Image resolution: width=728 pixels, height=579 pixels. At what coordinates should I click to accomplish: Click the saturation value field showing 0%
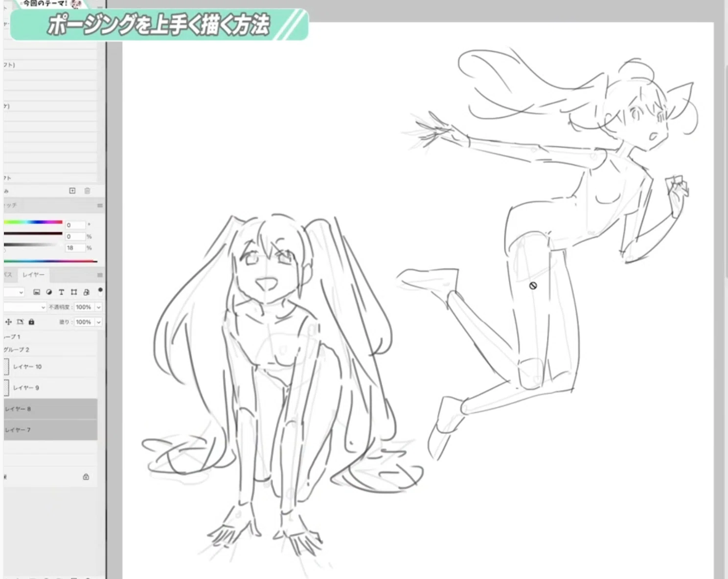click(x=75, y=236)
